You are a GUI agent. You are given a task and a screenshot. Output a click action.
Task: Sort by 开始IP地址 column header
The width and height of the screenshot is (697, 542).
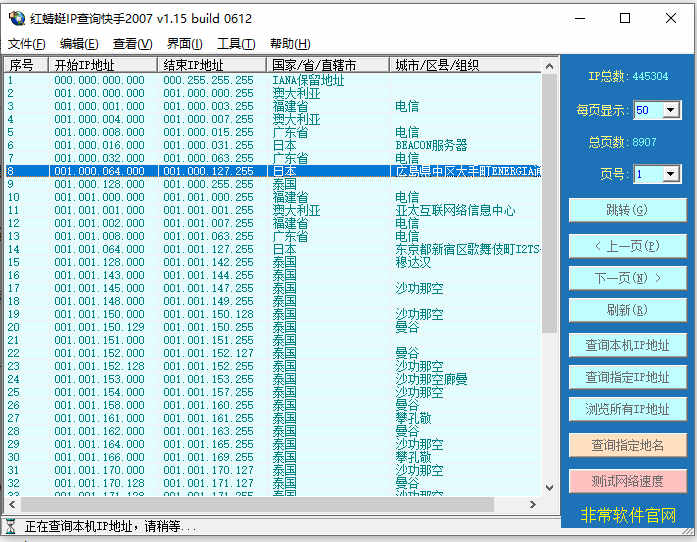[103, 65]
